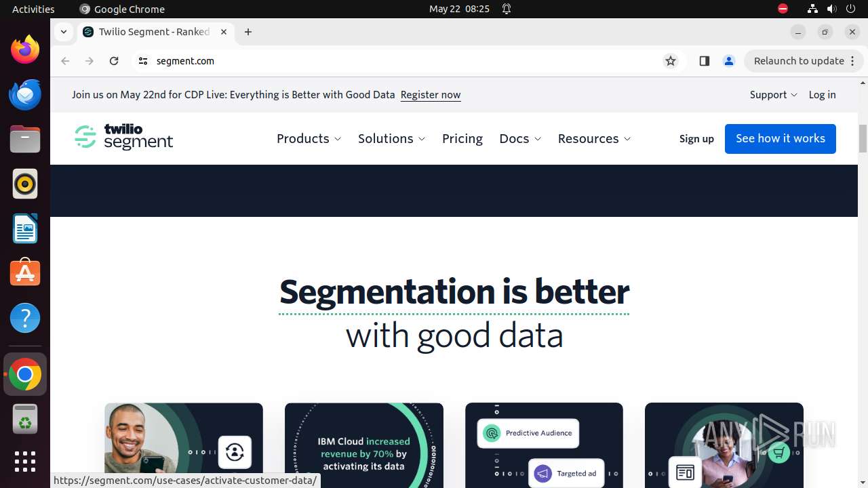Screen dimensions: 868x488
Task: Open the Trash in the dock
Action: coord(25,419)
